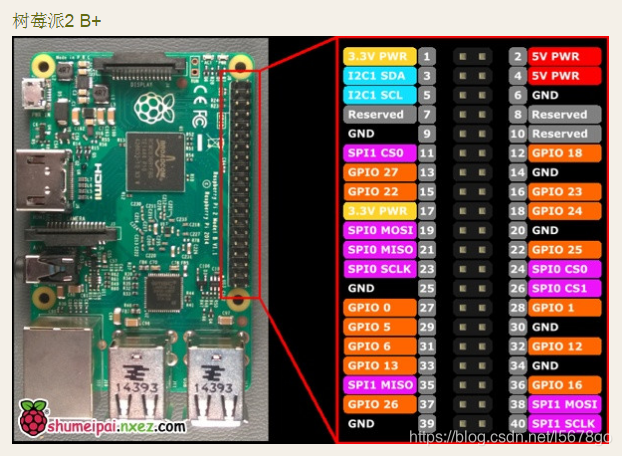
Task: Select the GPIO 6 label
Action: 380,347
